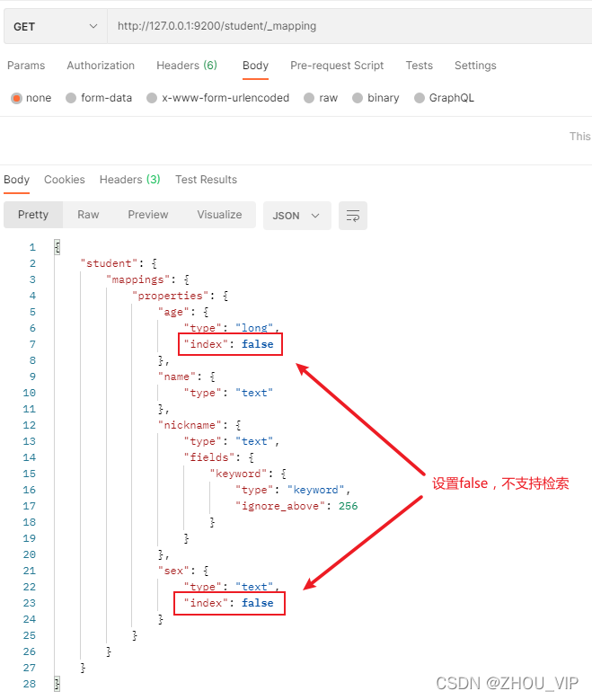Click the "ignore_above" key text
The image size is (592, 700).
click(x=280, y=506)
